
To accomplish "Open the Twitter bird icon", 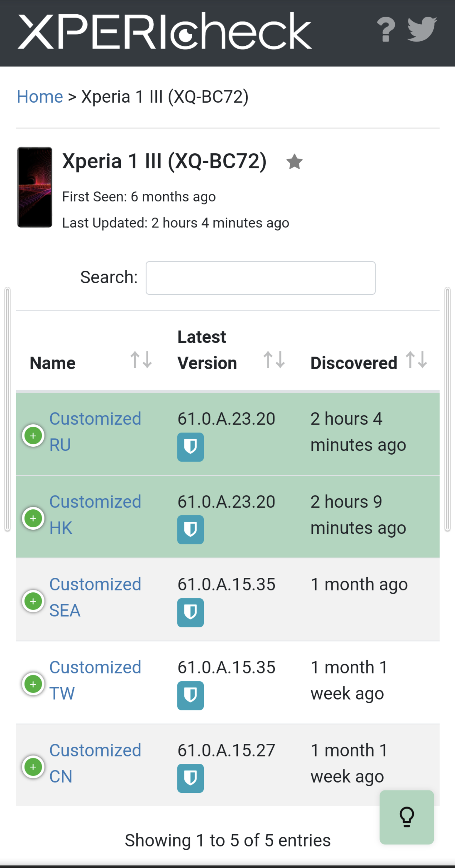I will pos(422,29).
